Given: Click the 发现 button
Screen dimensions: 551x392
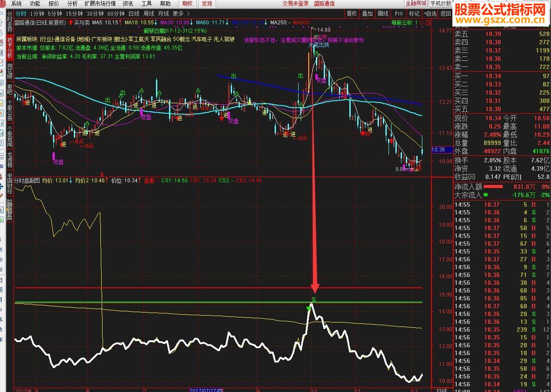Looking at the screenshot, I should pyautogui.click(x=207, y=3).
